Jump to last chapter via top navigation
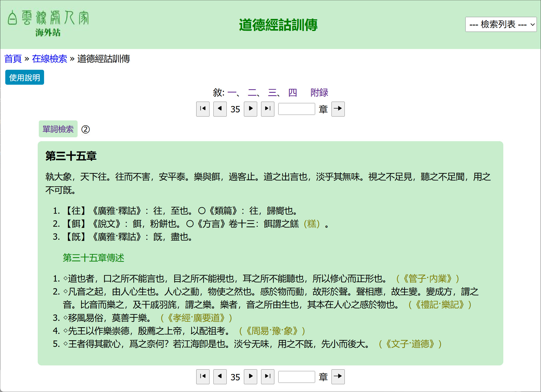Viewport: 541px width, 392px height. coord(267,109)
